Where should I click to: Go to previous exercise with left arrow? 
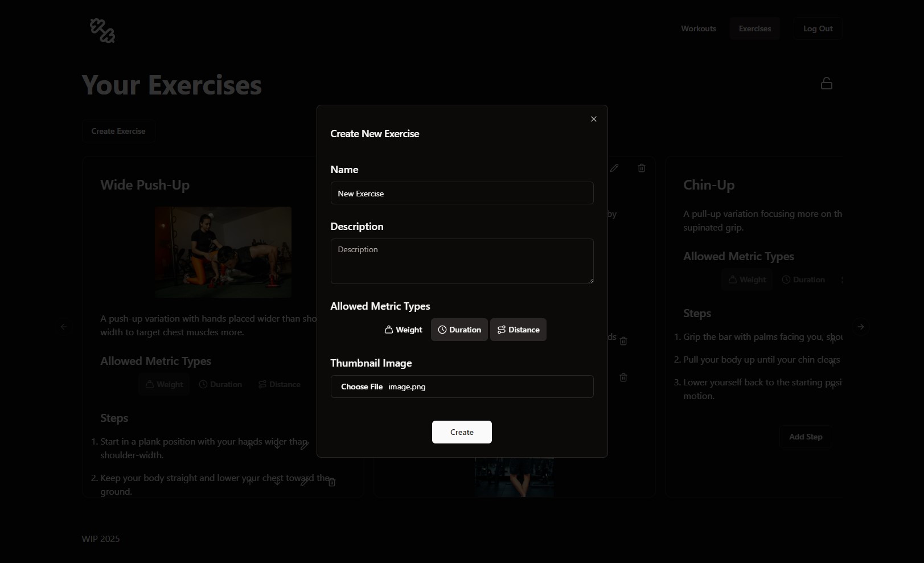pyautogui.click(x=64, y=327)
